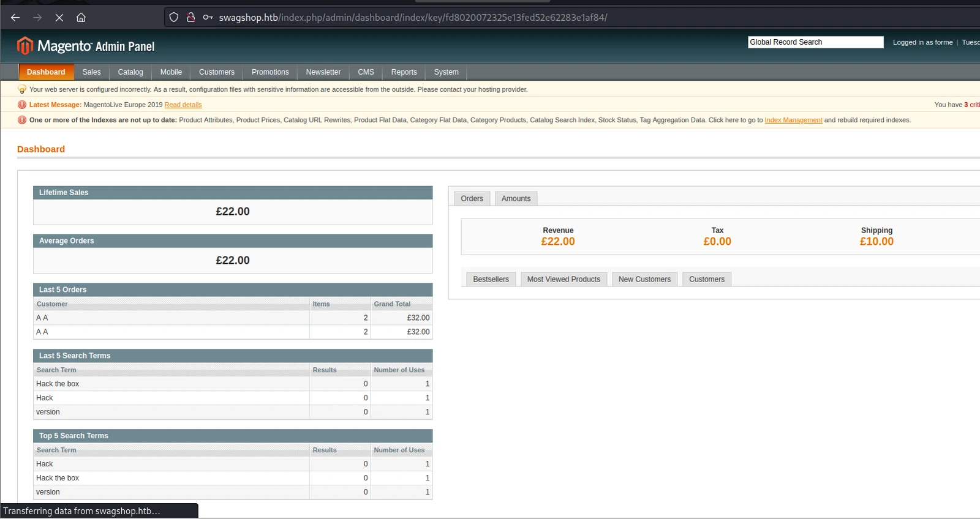Open the Catalog menu
This screenshot has height=519, width=980.
[130, 72]
